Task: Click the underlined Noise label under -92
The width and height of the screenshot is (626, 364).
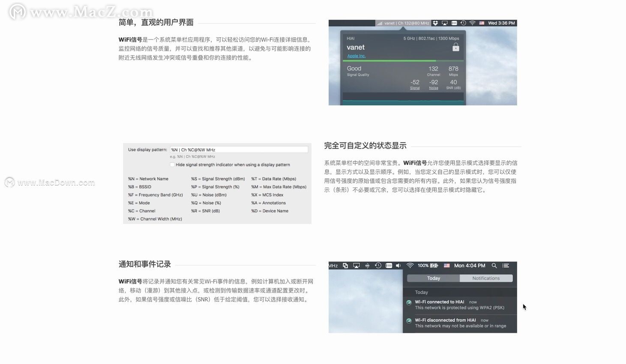Action: point(434,88)
